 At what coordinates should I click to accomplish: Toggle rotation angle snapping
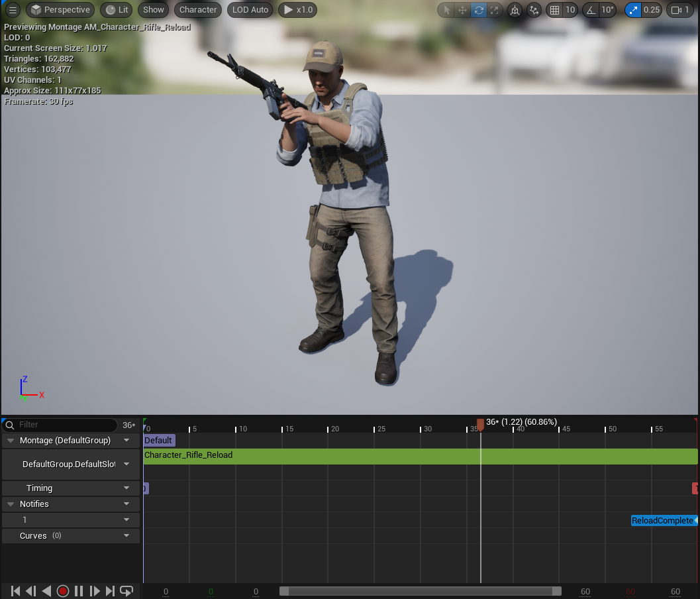pyautogui.click(x=591, y=10)
